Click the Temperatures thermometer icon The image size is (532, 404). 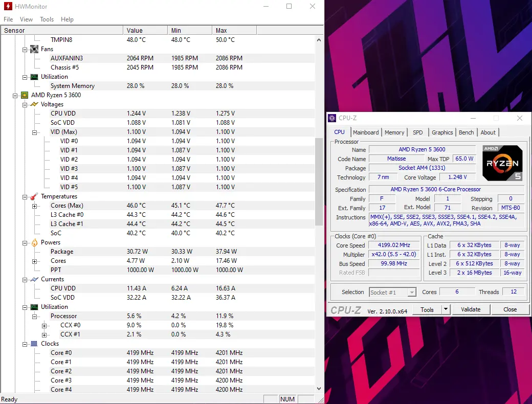[x=34, y=196]
